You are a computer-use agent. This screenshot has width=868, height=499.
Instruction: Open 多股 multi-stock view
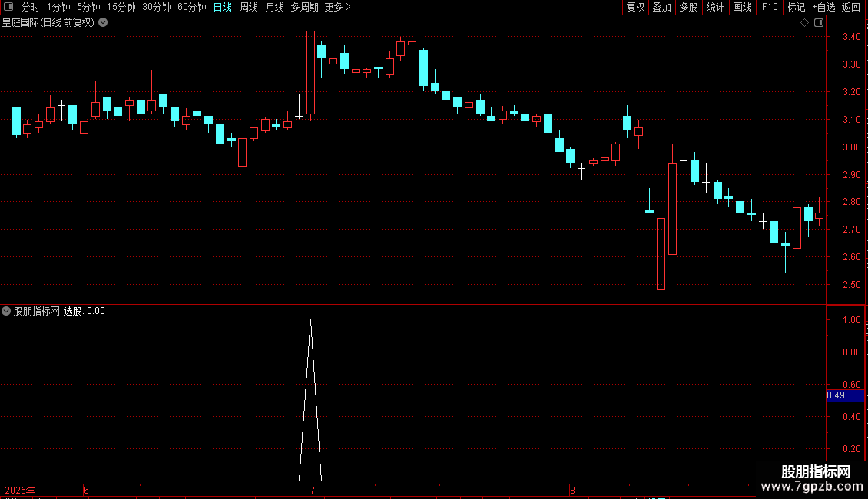(x=688, y=7)
